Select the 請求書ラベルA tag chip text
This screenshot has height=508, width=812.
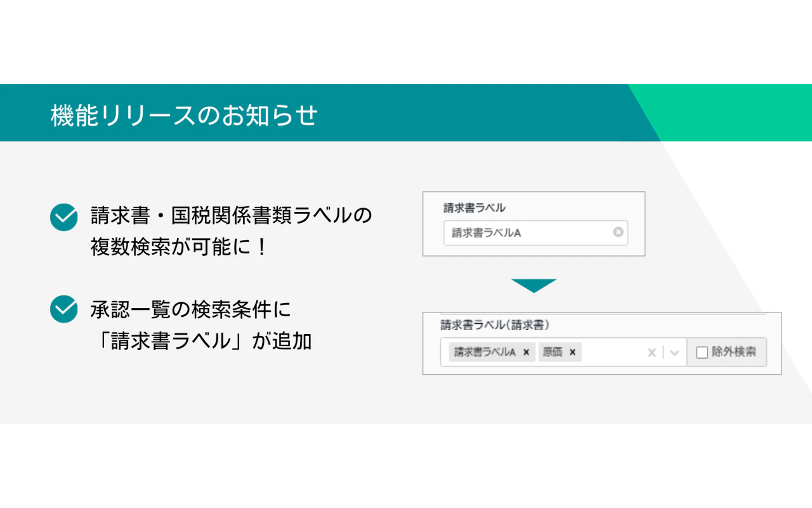point(485,352)
